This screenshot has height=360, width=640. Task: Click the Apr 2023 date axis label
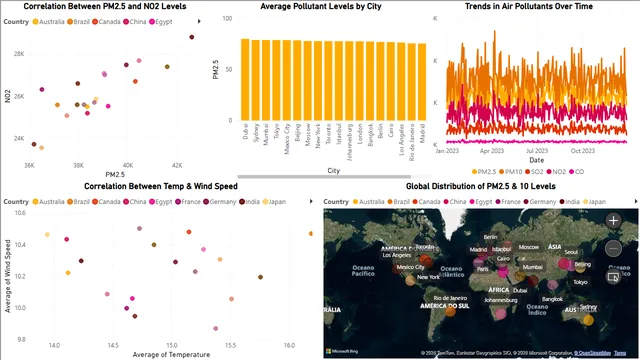pyautogui.click(x=492, y=151)
